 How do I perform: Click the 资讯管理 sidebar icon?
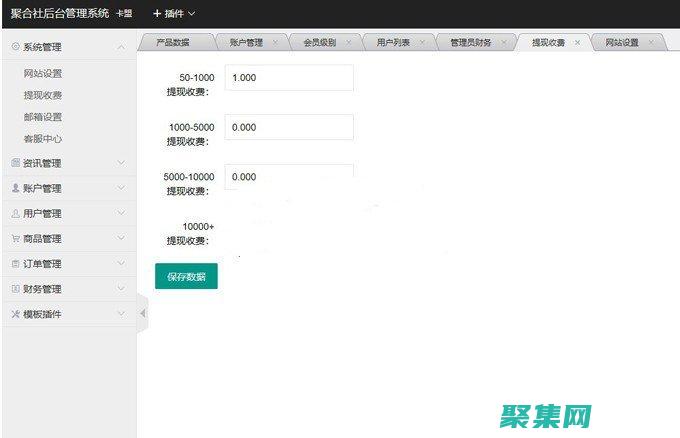16,163
